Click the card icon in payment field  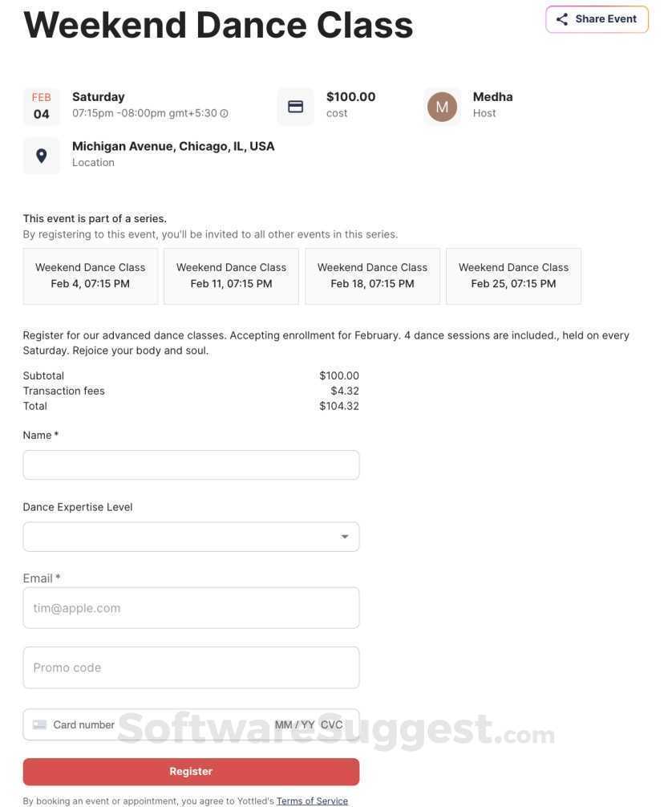pyautogui.click(x=39, y=725)
